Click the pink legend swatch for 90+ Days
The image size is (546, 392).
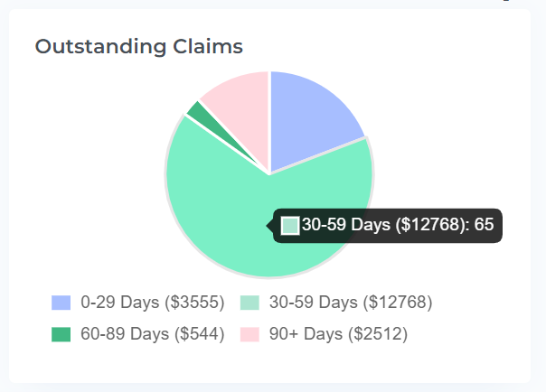[249, 334]
